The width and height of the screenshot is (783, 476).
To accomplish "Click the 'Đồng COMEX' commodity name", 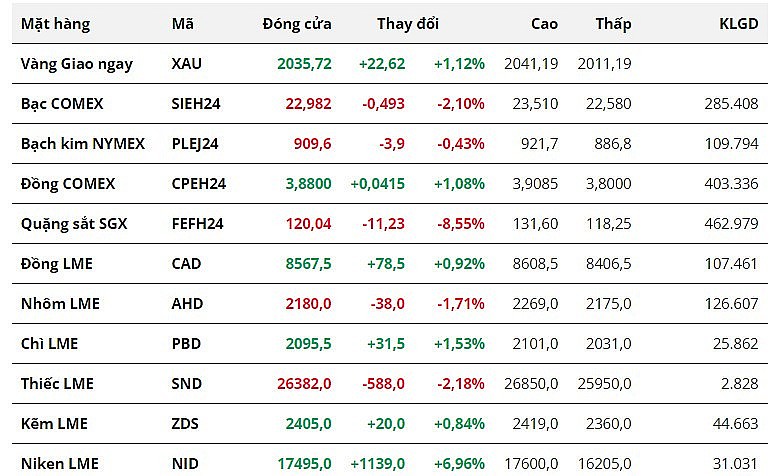I will [x=68, y=183].
